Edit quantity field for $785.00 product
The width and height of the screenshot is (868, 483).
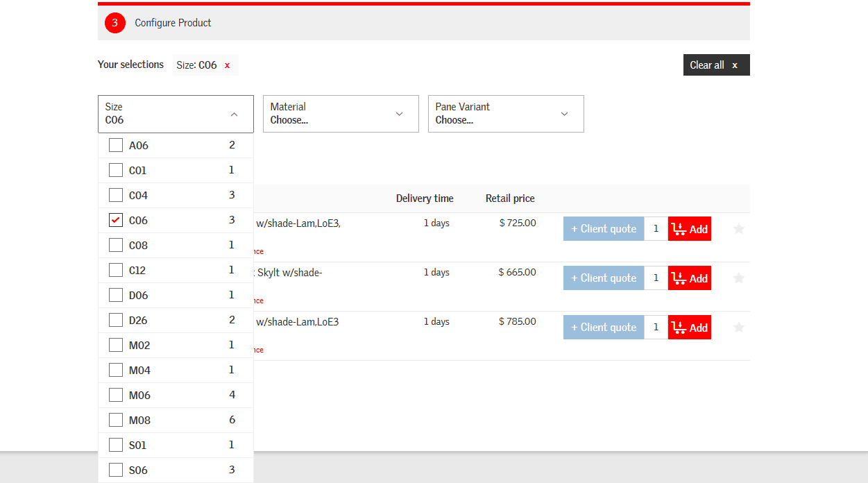coord(656,328)
